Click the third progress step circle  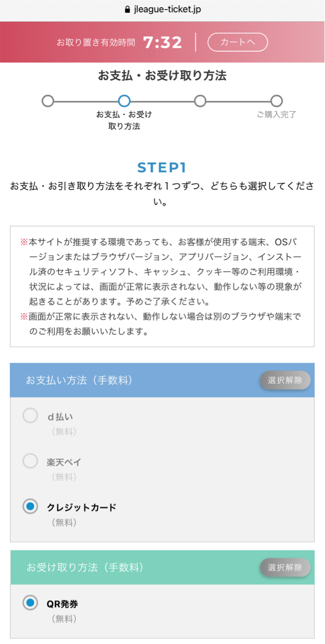[x=200, y=101]
